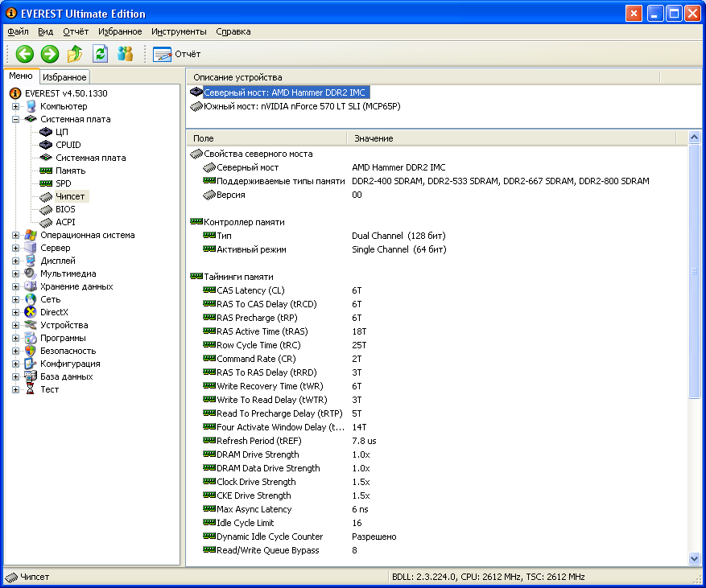Switch to the Меню tab
The image size is (706, 588).
click(21, 76)
